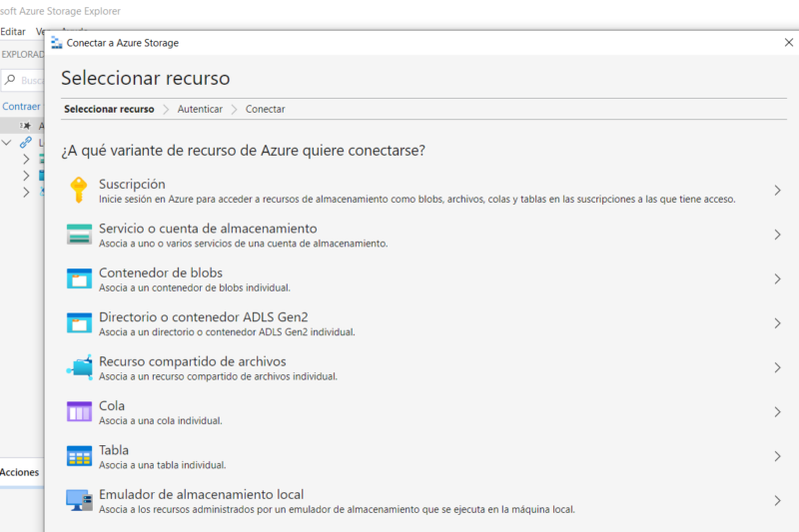Click the purple Cola queue icon
This screenshot has width=799, height=532.
(x=79, y=411)
